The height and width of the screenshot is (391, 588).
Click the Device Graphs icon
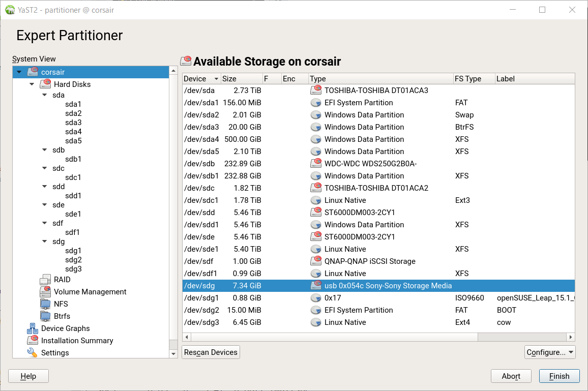click(x=33, y=328)
